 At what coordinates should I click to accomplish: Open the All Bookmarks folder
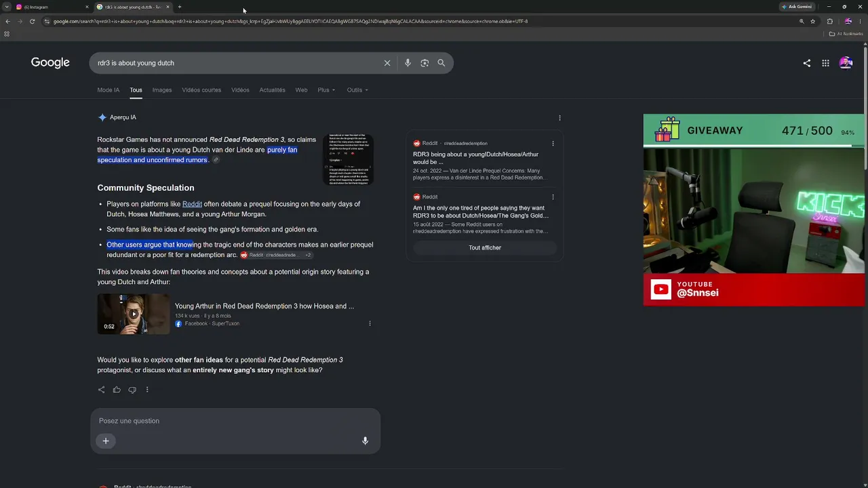tap(846, 34)
